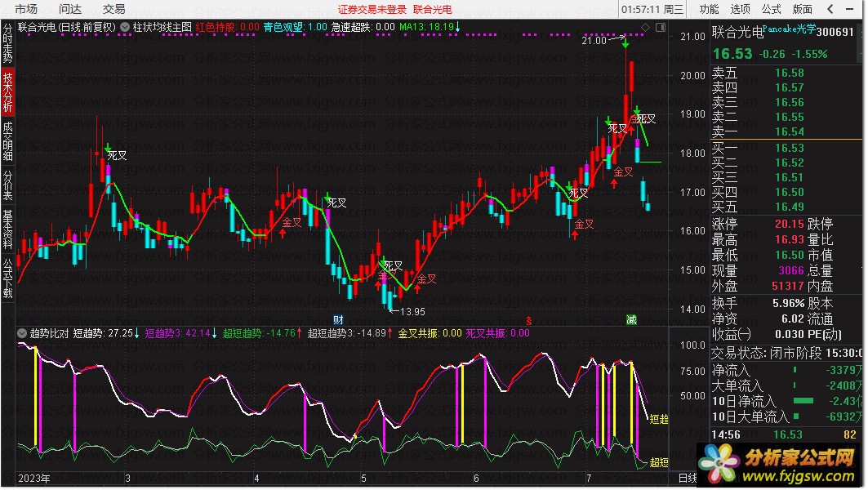The image size is (868, 490).
Task: Click 换手 value 5.96%
Action: pyautogui.click(x=788, y=304)
